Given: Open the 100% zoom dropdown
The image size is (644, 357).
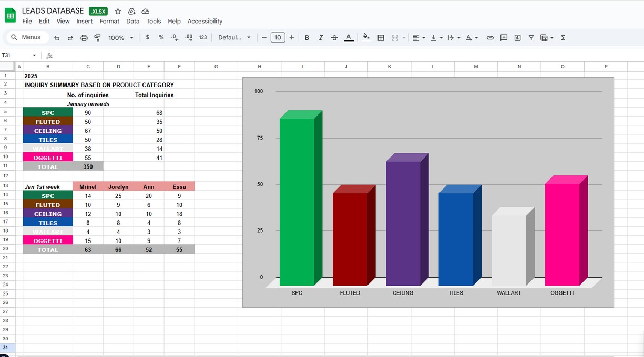Looking at the screenshot, I should point(121,38).
